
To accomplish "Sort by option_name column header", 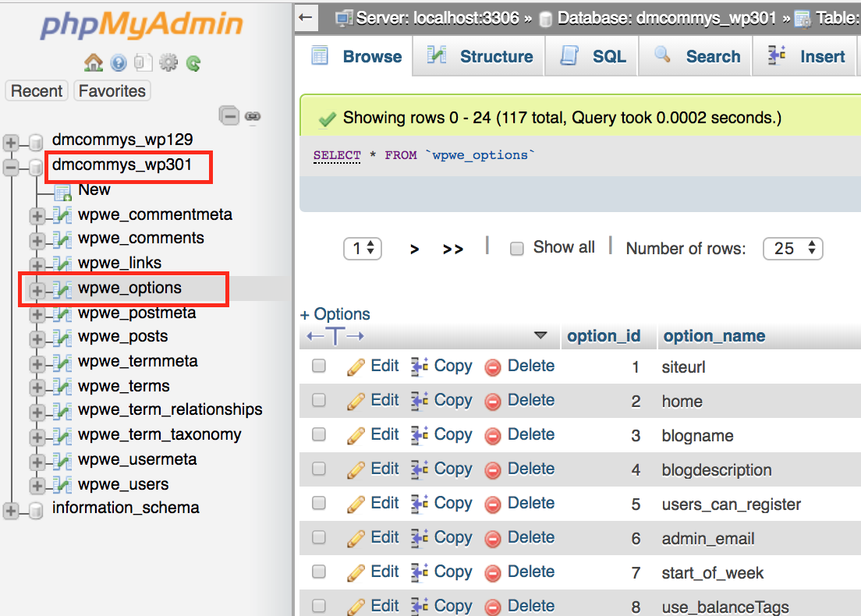I will pyautogui.click(x=714, y=336).
